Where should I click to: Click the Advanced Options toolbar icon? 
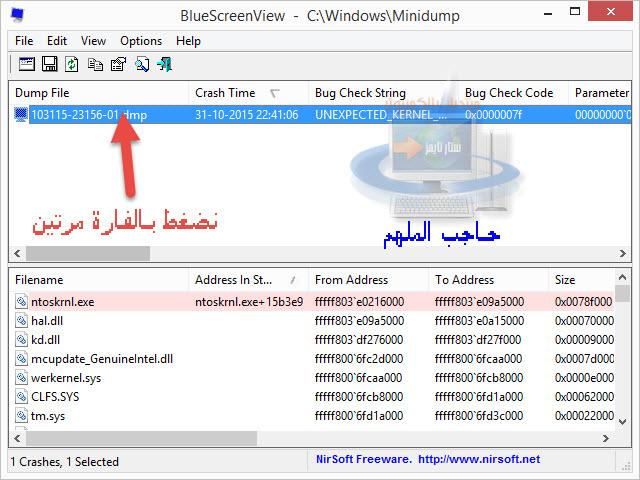pyautogui.click(x=27, y=64)
